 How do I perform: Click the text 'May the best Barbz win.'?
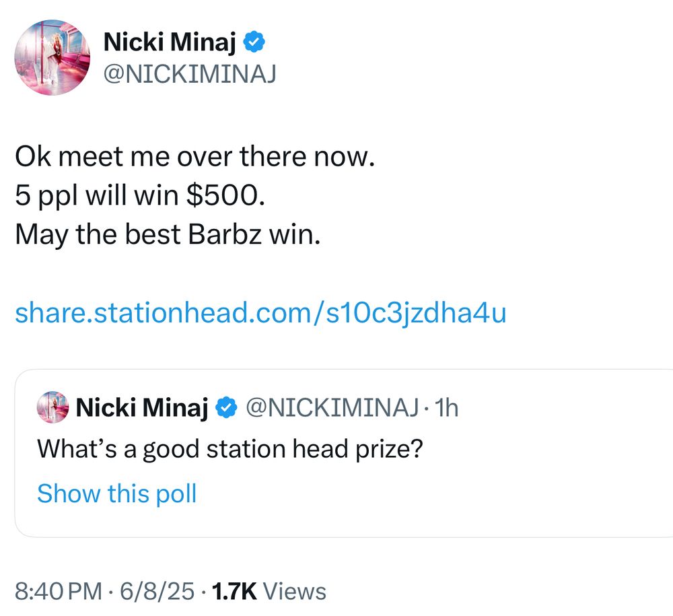coord(168,234)
